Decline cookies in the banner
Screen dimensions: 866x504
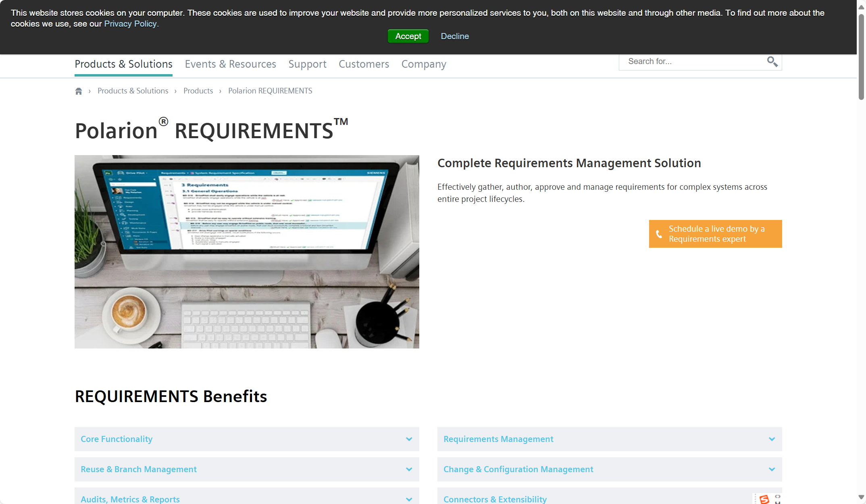pyautogui.click(x=455, y=36)
